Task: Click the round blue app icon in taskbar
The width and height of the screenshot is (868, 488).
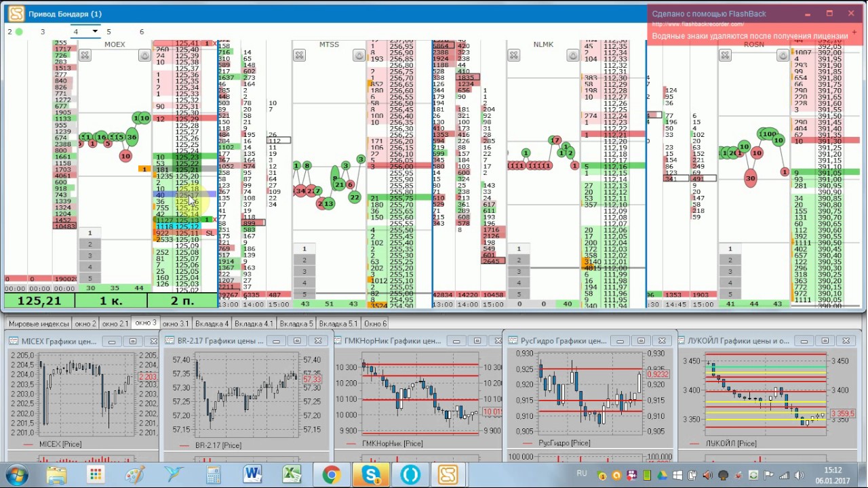Action: [410, 474]
